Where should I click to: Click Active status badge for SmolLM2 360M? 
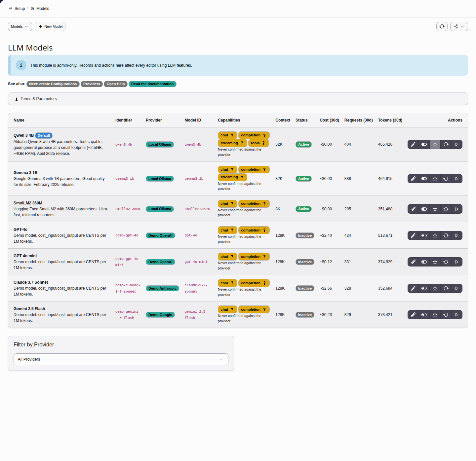click(303, 209)
